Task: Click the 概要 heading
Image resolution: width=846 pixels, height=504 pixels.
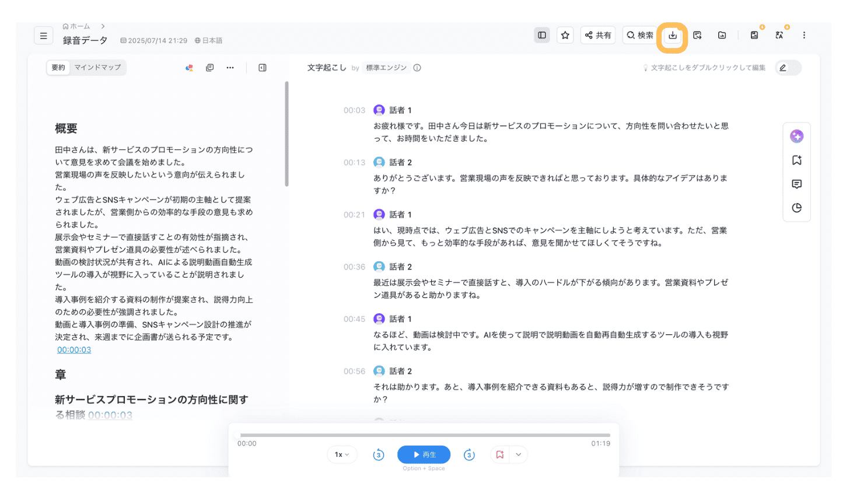Action: click(x=66, y=129)
